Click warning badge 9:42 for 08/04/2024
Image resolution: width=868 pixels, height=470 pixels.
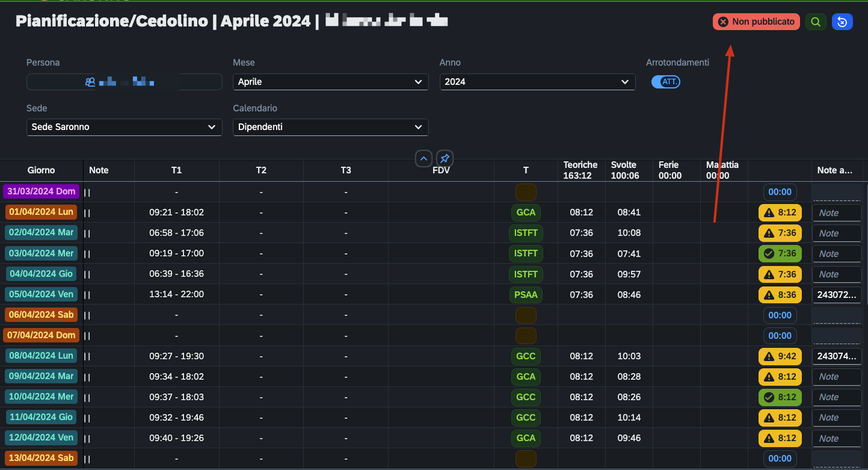[780, 356]
